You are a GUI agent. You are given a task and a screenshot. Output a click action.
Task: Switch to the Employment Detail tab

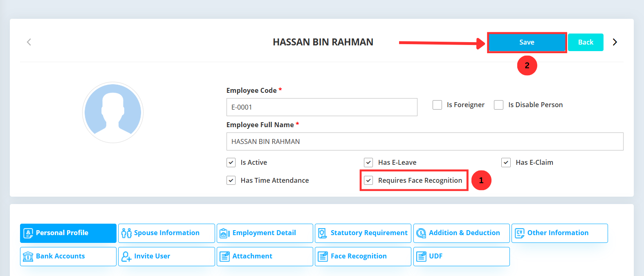265,233
